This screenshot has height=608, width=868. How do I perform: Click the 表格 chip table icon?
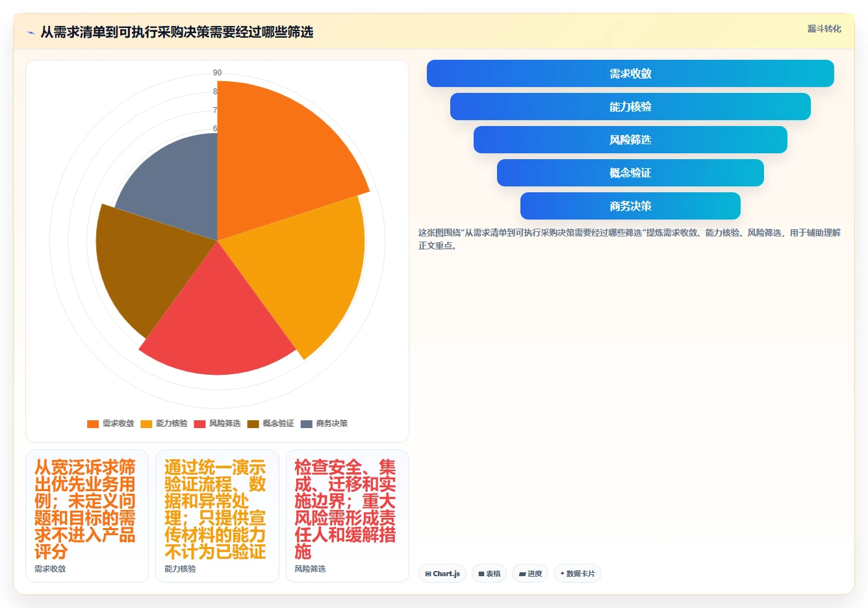tap(481, 574)
